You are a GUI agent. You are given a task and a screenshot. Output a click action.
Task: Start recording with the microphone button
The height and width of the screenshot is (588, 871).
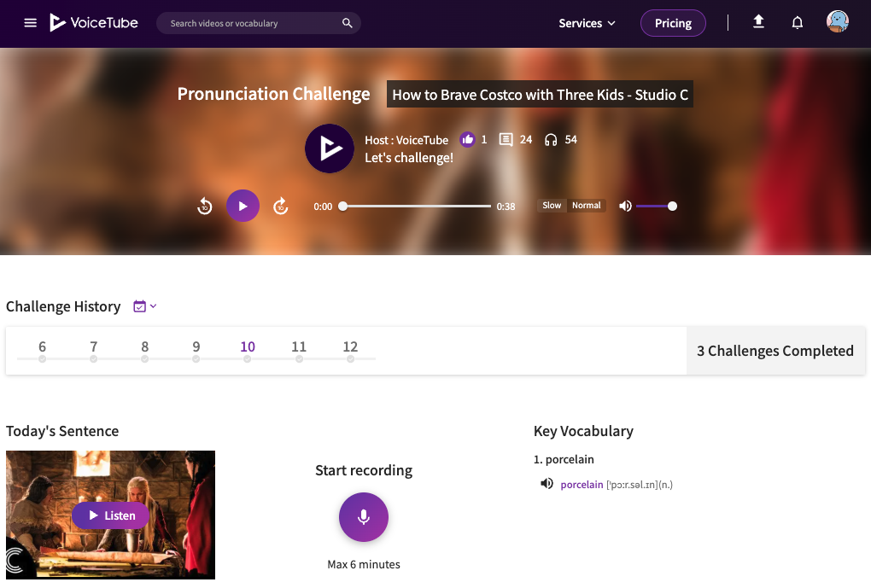364,517
